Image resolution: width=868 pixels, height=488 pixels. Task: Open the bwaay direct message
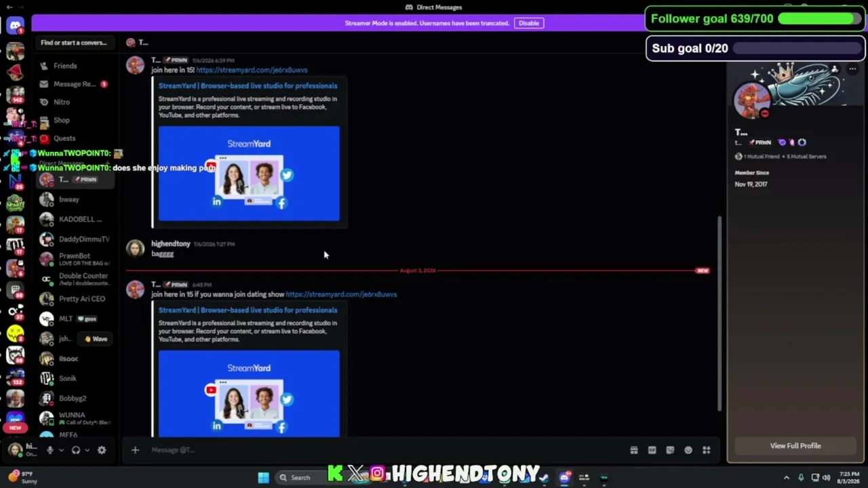(75, 199)
